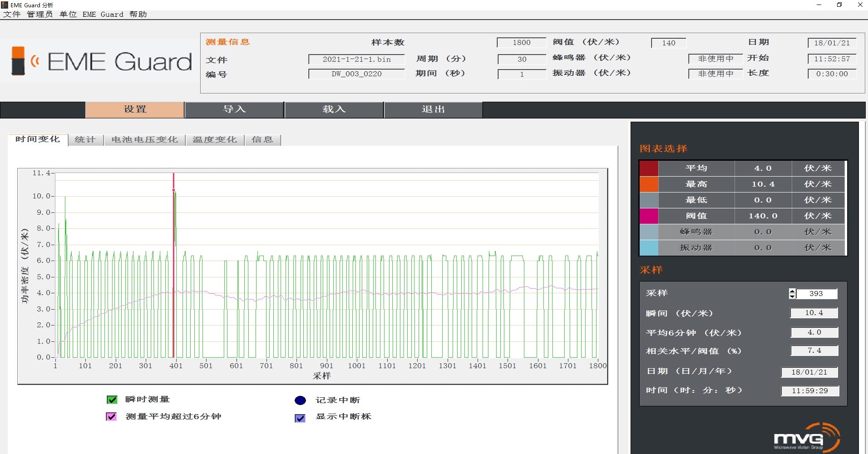The width and height of the screenshot is (868, 454).
Task: Select the 最低 row label in chart selection
Action: tap(696, 200)
